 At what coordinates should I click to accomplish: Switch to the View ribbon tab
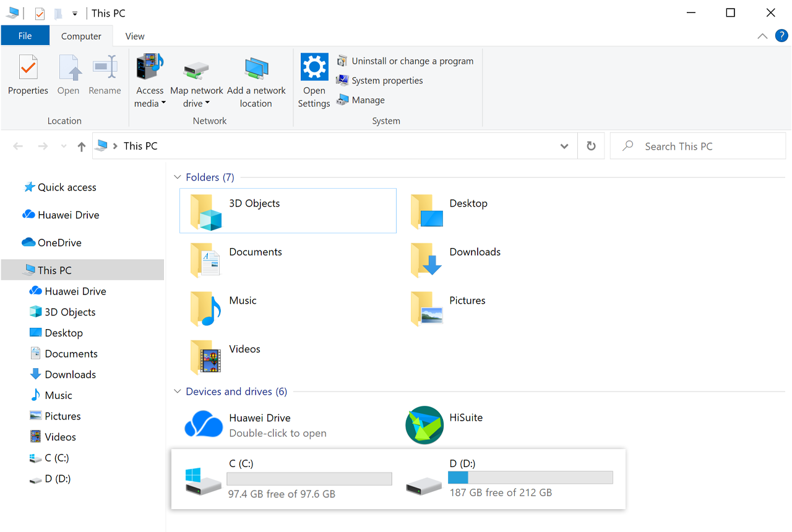pos(134,36)
